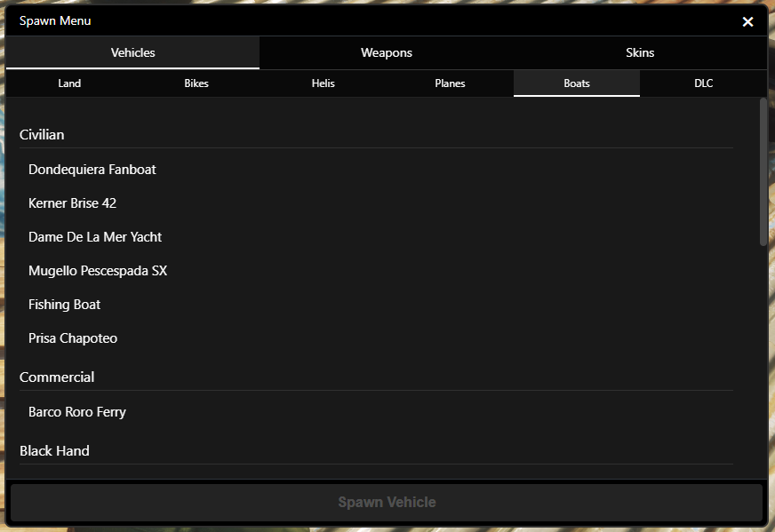Show the Helis category
The height and width of the screenshot is (532, 775).
point(323,83)
